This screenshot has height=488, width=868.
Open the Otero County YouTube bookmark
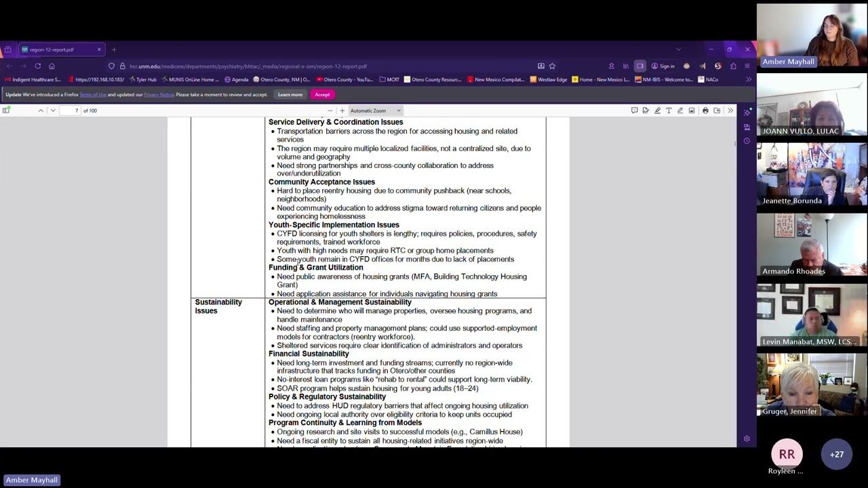click(x=344, y=80)
